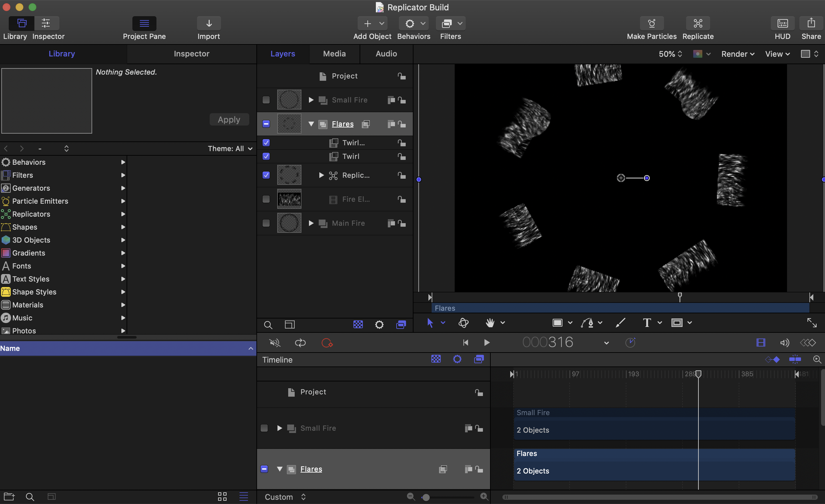The image size is (825, 504).
Task: Select the Rectangle shape tool
Action: click(x=557, y=323)
